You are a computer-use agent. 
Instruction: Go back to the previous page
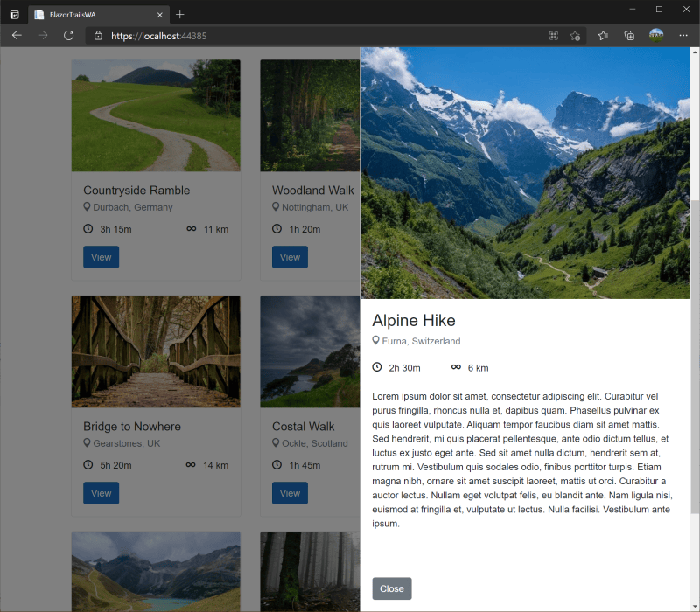[x=17, y=36]
